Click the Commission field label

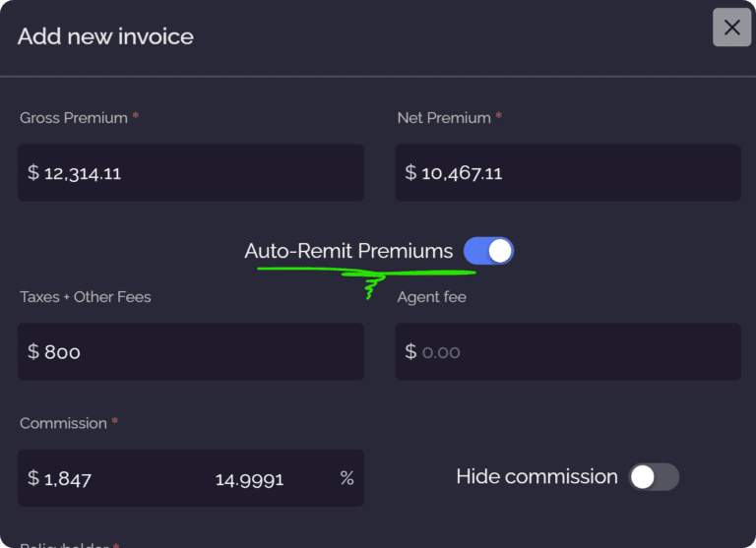tap(63, 423)
